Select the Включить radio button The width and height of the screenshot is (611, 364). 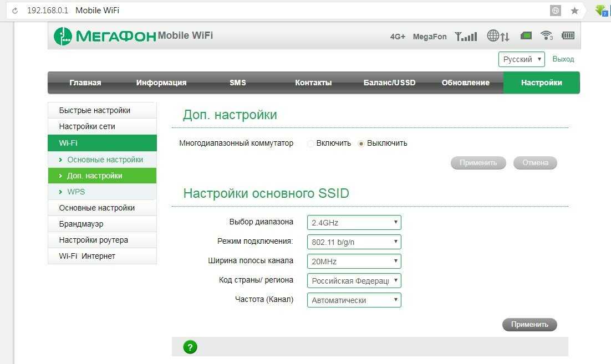(310, 143)
